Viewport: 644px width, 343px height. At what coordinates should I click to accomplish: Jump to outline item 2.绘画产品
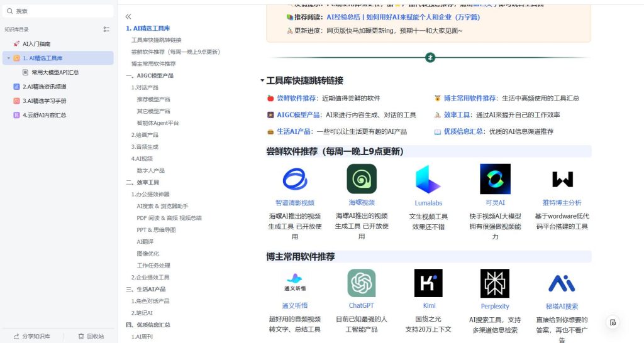tap(145, 134)
